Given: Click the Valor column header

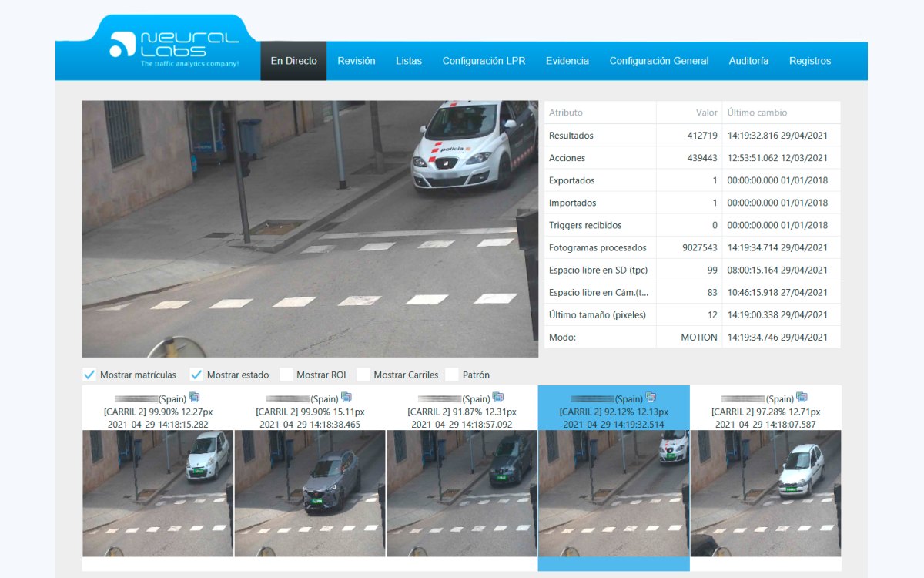Looking at the screenshot, I should (707, 113).
